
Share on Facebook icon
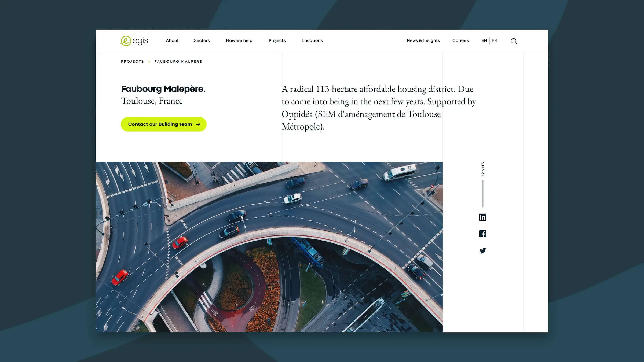482,234
